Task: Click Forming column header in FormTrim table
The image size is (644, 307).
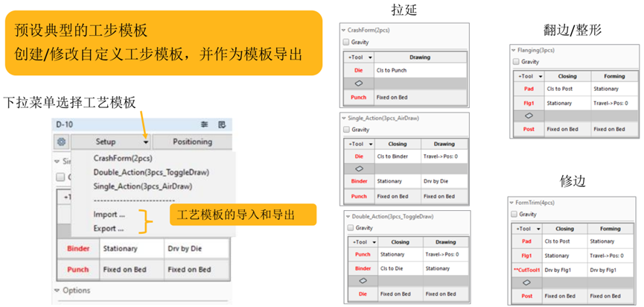Action: [612, 229]
